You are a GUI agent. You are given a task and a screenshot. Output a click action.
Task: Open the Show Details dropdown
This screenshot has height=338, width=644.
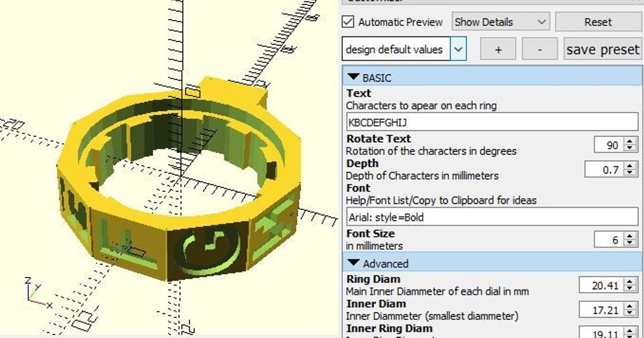500,22
